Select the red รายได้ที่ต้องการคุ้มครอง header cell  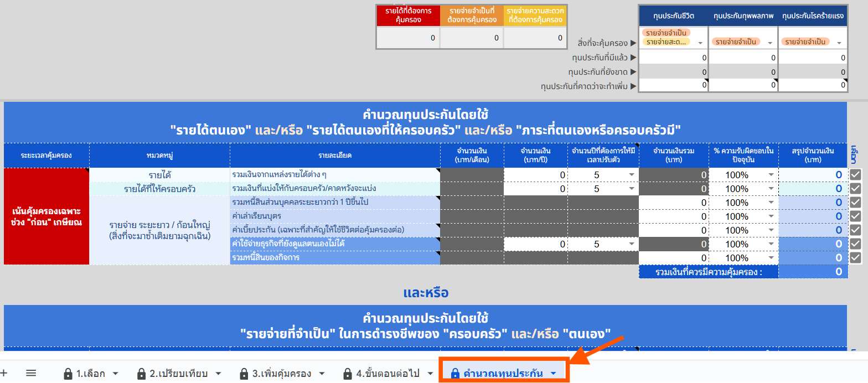[407, 15]
